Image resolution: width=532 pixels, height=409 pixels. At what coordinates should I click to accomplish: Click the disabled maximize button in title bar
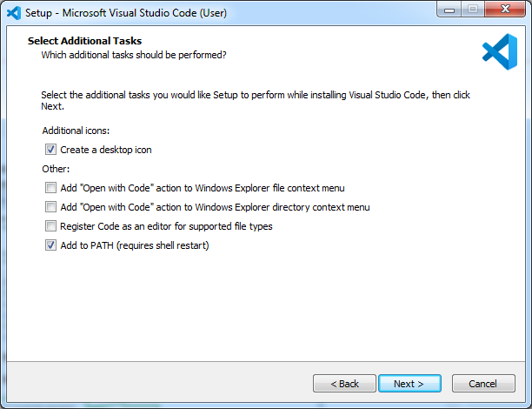(x=473, y=10)
